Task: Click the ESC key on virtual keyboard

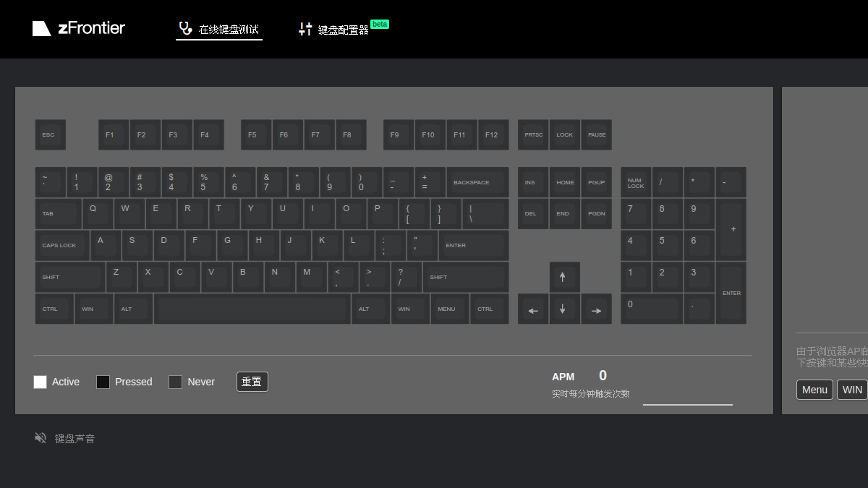Action: click(51, 135)
